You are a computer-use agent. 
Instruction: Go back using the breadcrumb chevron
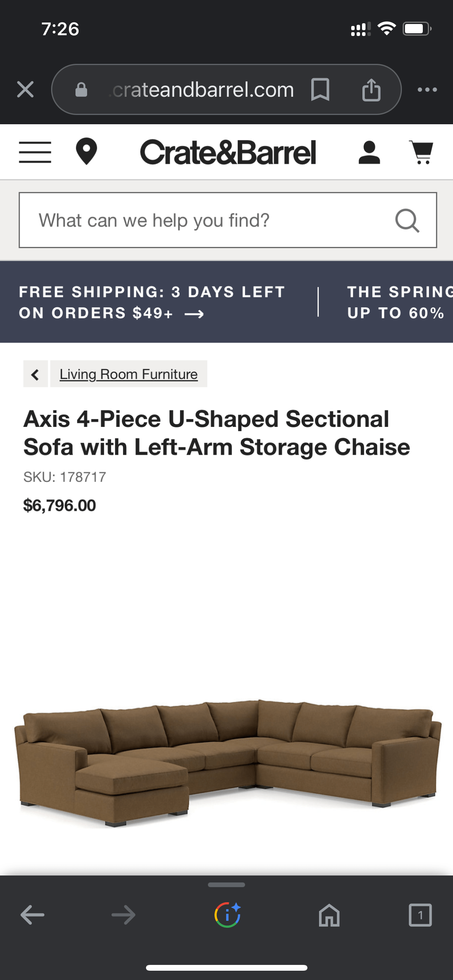click(35, 374)
